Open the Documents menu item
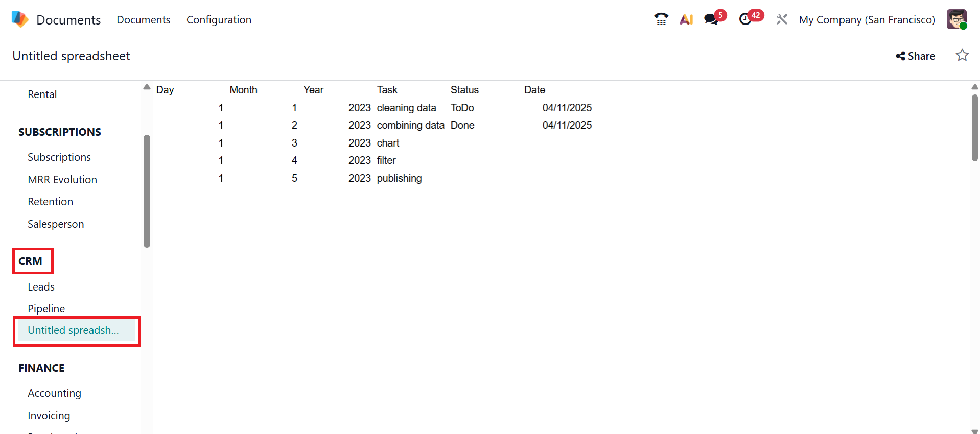Viewport: 980px width, 434px height. pyautogui.click(x=143, y=20)
